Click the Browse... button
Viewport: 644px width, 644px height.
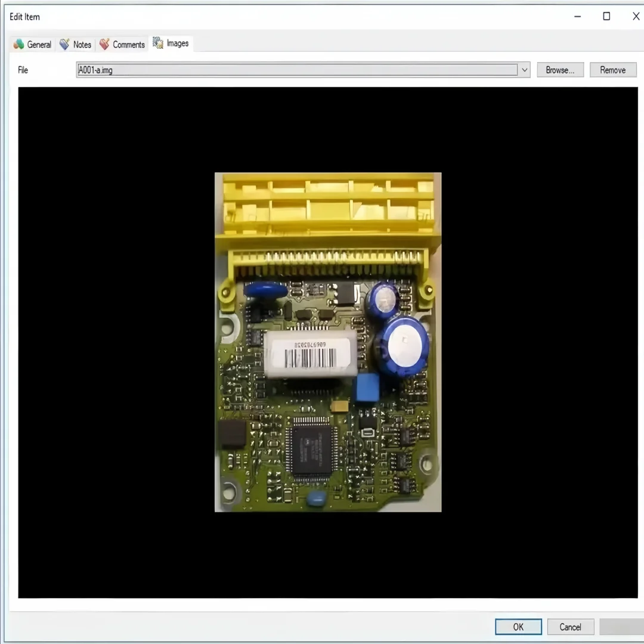click(560, 70)
